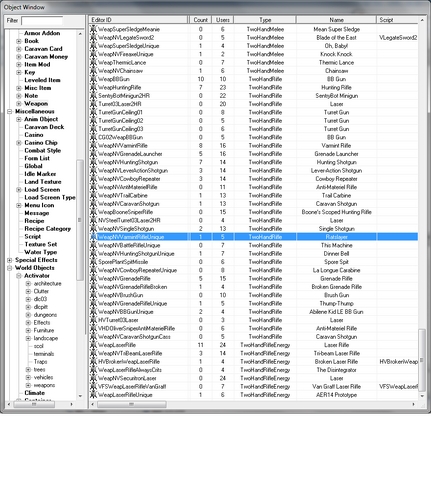
Task: Select the Weapon tree item
Action: (36, 104)
